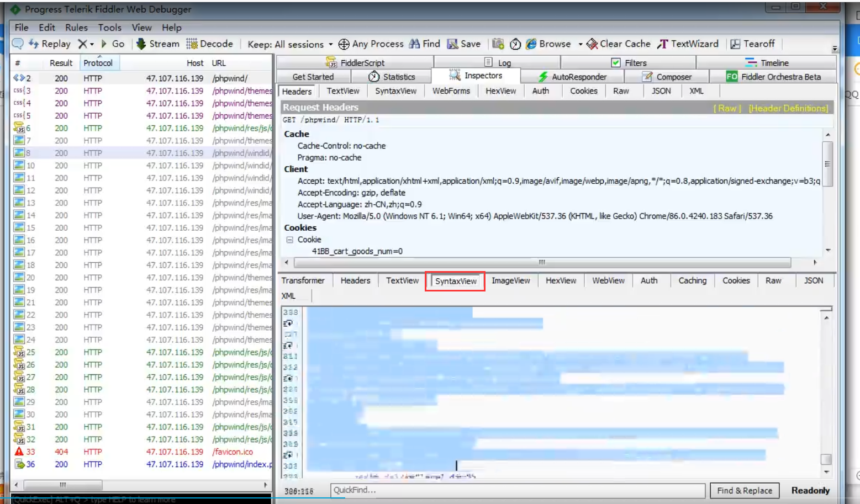Click the Replay toolbar button
860x504 pixels.
[50, 44]
